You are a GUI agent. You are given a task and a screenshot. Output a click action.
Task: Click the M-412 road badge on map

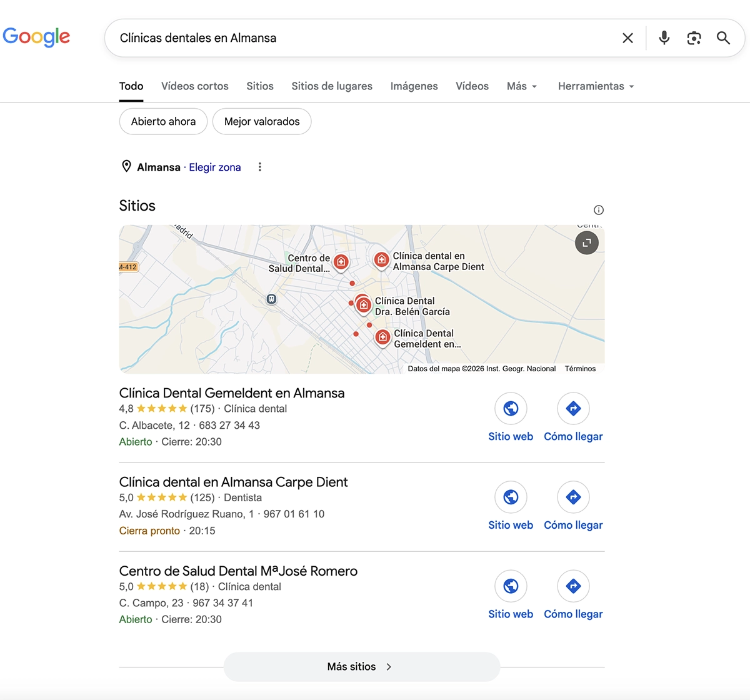click(129, 267)
